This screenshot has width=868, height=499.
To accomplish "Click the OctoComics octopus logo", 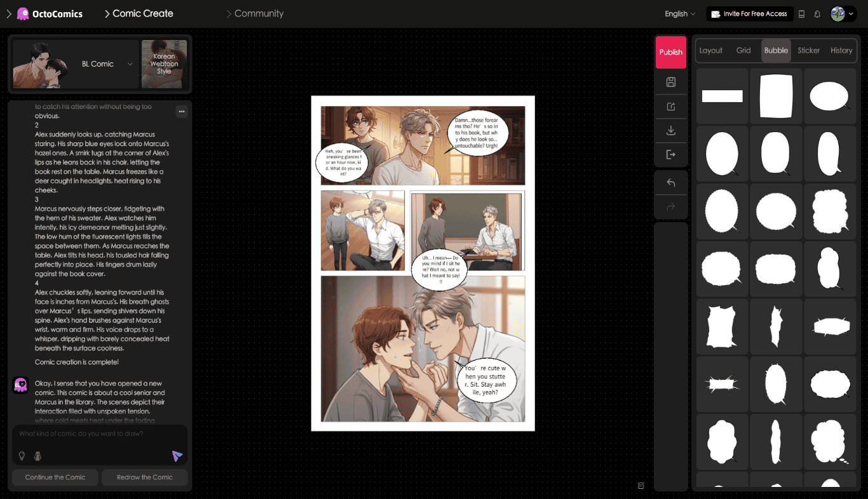I will (x=23, y=13).
